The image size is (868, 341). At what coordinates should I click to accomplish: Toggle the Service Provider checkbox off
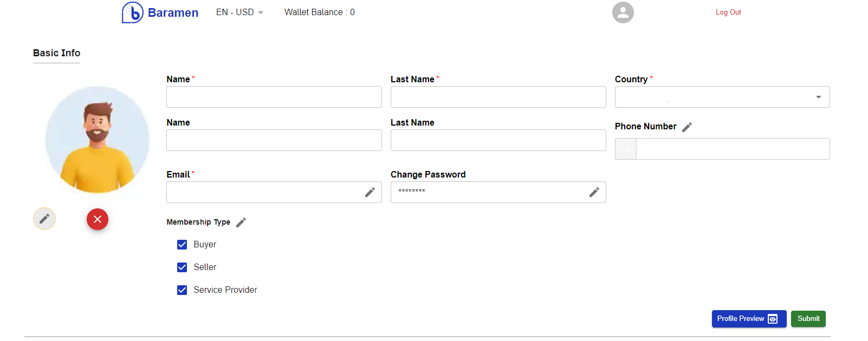[x=182, y=290]
